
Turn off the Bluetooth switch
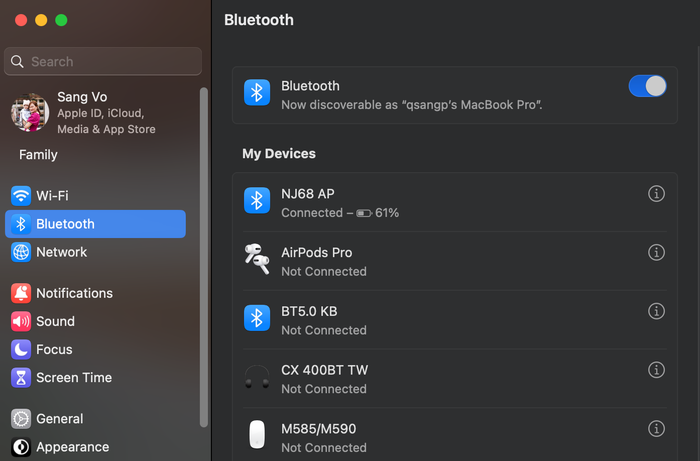pos(647,86)
